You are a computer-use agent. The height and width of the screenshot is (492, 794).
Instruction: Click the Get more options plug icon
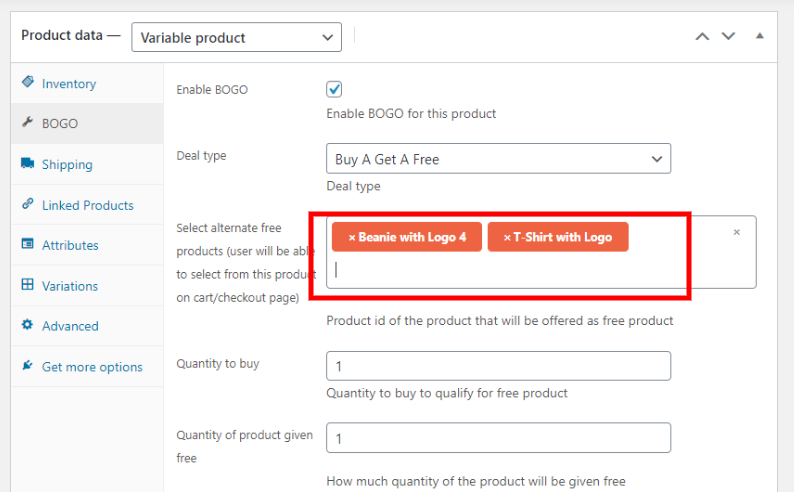point(27,366)
